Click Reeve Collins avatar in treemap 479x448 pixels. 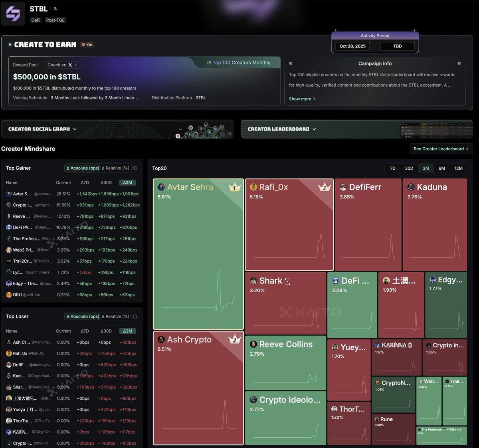point(253,344)
